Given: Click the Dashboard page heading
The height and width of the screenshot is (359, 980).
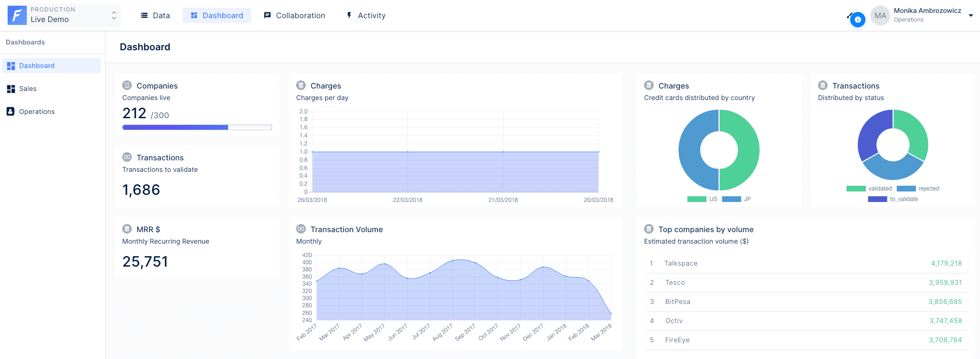Looking at the screenshot, I should 145,47.
